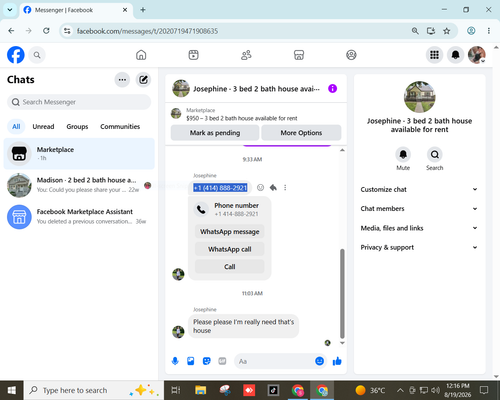Image resolution: width=500 pixels, height=400 pixels.
Task: Open the Marketplace storefront icon in navigation
Action: point(299,55)
